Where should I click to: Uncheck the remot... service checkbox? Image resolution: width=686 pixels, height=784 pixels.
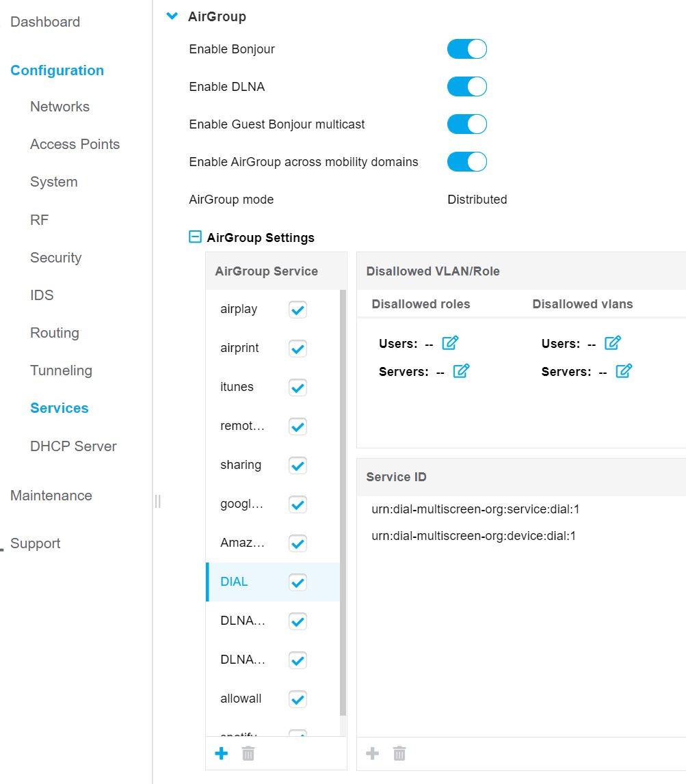coord(298,427)
